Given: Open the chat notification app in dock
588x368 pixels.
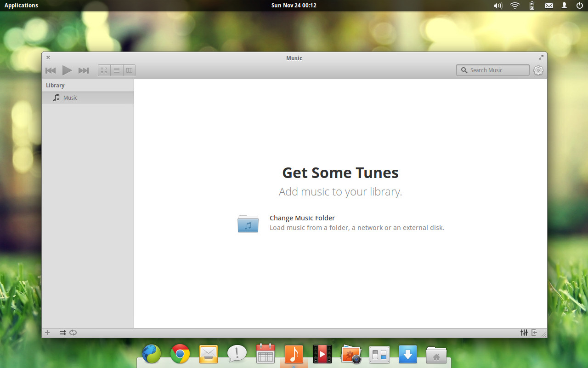Looking at the screenshot, I should [237, 353].
